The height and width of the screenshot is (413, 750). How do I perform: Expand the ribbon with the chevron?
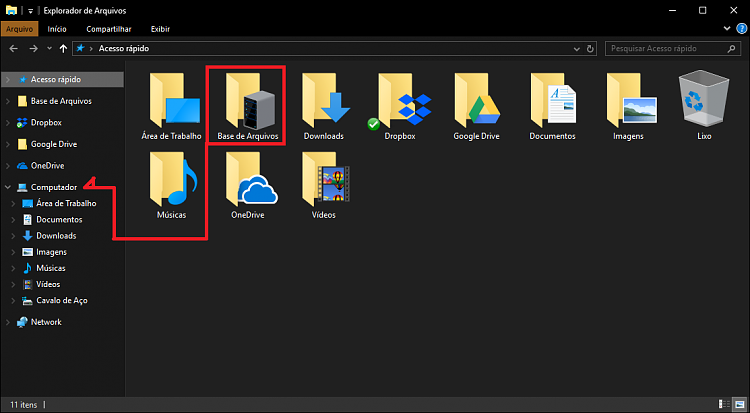click(727, 29)
